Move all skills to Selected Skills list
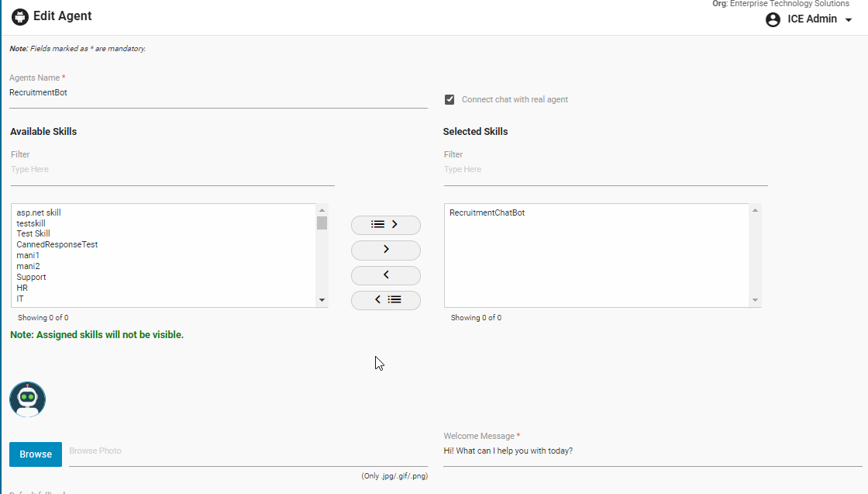 tap(385, 225)
